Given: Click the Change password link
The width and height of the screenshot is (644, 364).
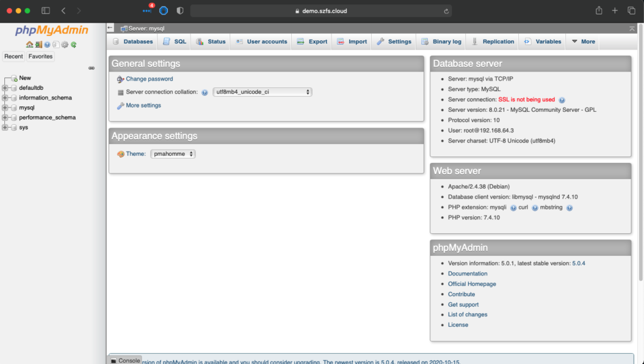Looking at the screenshot, I should (150, 79).
